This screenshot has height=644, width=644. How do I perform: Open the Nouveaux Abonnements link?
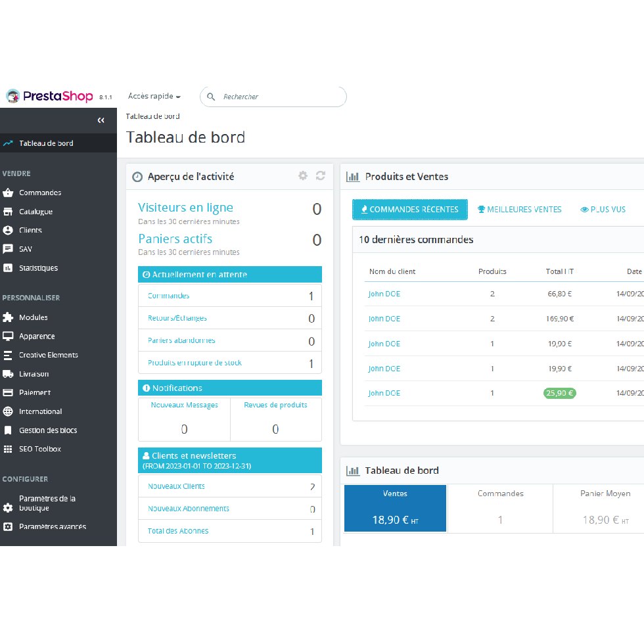pos(189,509)
